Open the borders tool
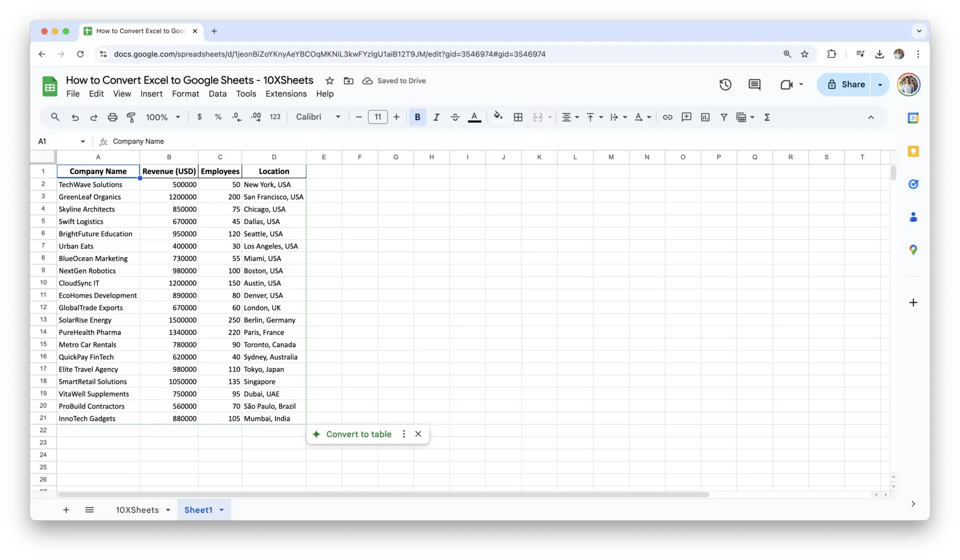The image size is (960, 560). tap(518, 117)
